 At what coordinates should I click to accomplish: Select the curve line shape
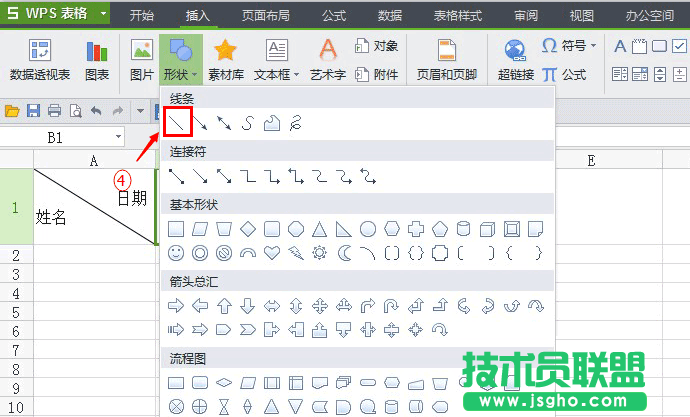(248, 123)
